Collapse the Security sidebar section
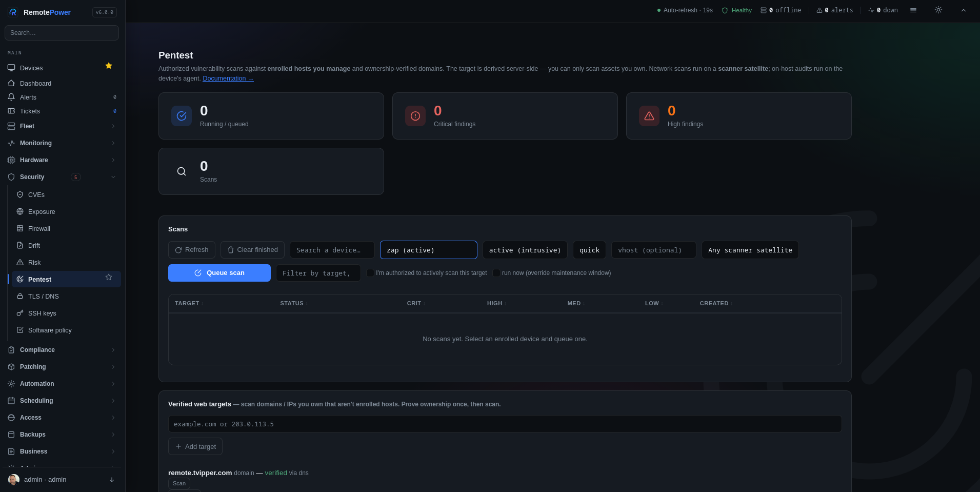The image size is (980, 492). tap(62, 177)
